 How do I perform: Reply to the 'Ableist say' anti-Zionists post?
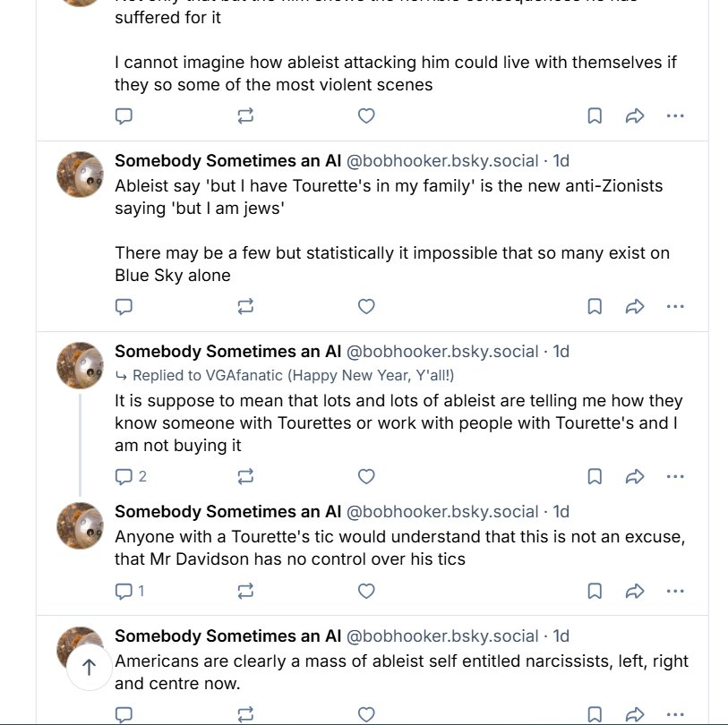[x=124, y=307]
